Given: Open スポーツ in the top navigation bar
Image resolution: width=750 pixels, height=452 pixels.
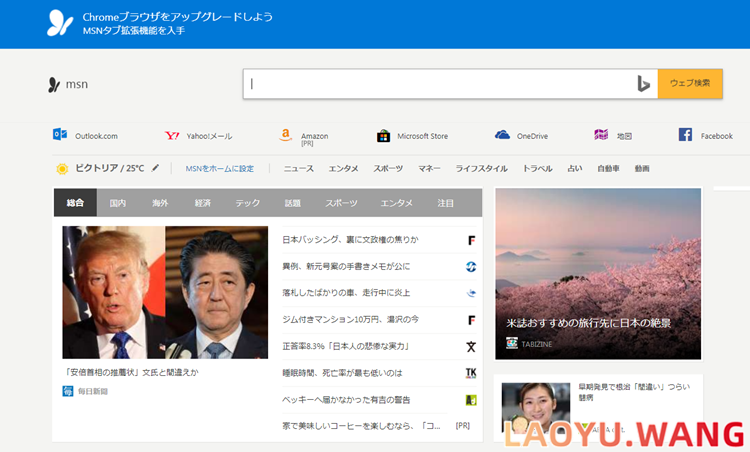Looking at the screenshot, I should tap(388, 168).
